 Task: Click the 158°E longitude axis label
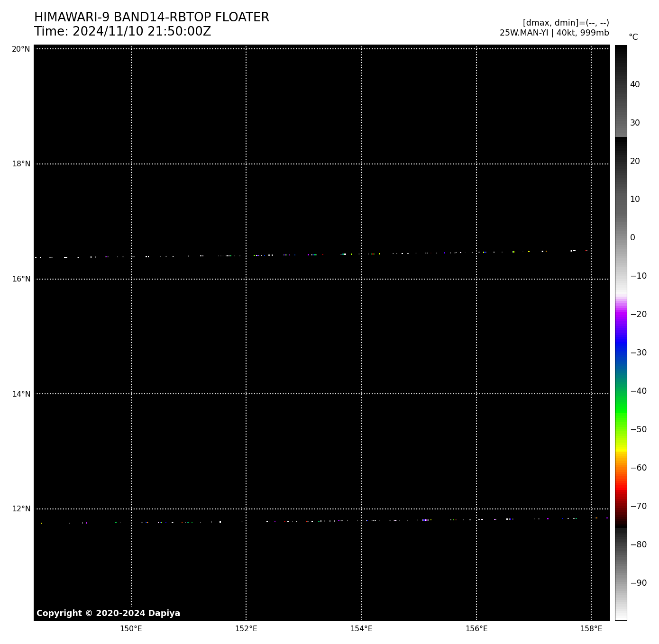(x=591, y=629)
